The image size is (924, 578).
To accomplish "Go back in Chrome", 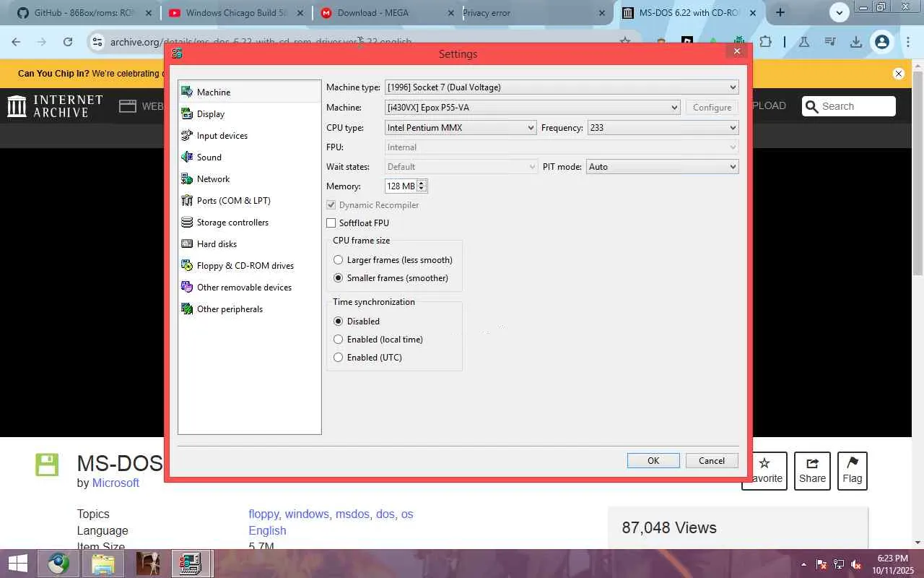I will click(16, 42).
